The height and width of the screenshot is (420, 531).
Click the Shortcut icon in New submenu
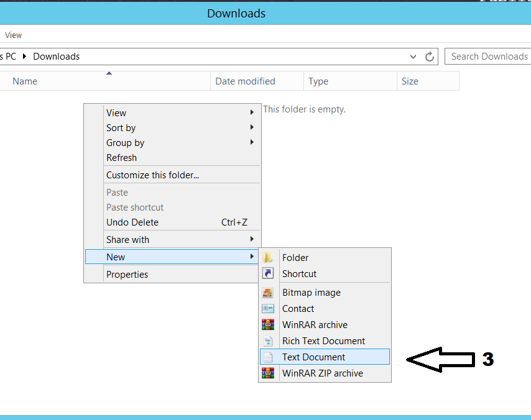pos(268,274)
